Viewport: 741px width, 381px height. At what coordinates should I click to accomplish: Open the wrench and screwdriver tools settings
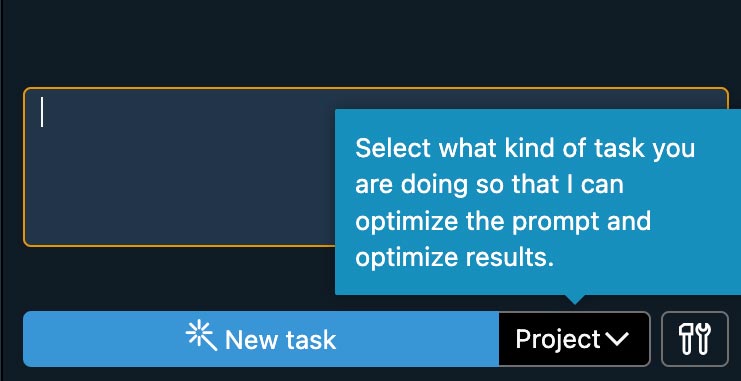[694, 339]
